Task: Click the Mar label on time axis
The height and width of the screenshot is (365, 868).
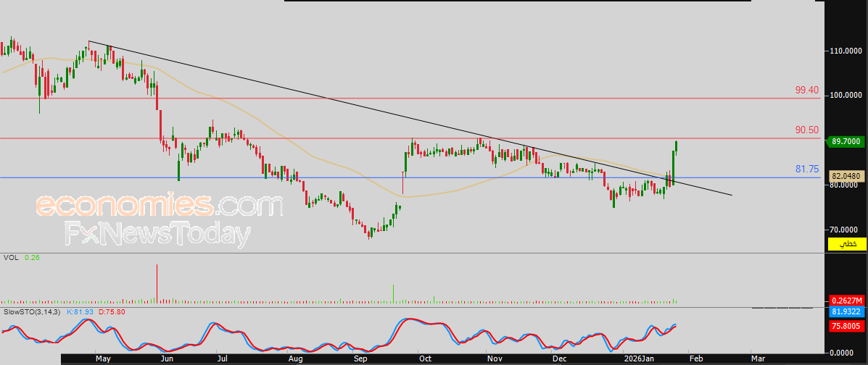Action: tap(758, 359)
